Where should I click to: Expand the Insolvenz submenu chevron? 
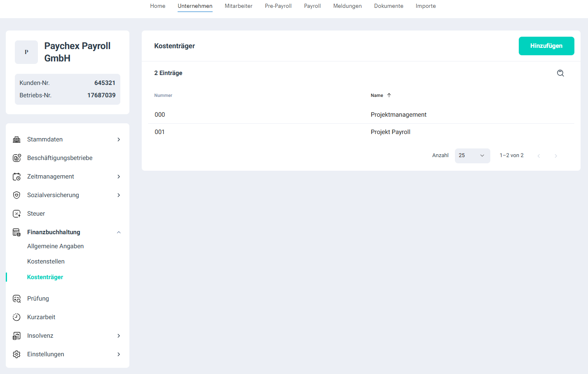point(119,336)
